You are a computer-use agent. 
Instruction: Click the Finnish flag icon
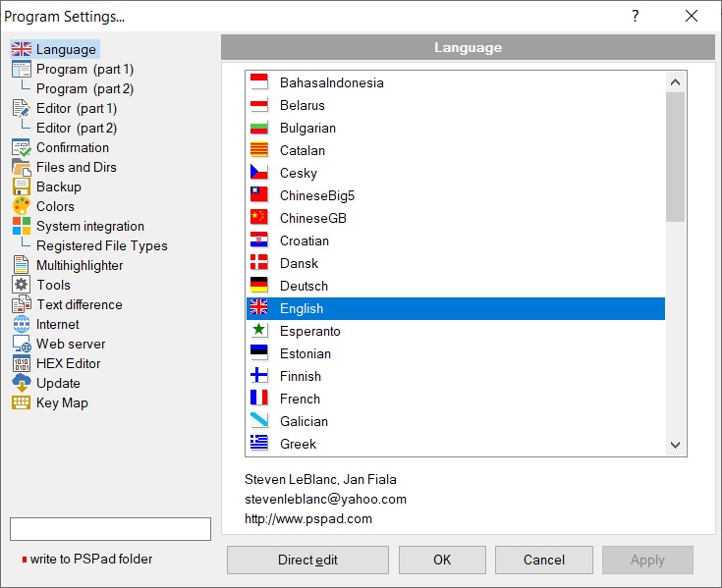pyautogui.click(x=258, y=375)
